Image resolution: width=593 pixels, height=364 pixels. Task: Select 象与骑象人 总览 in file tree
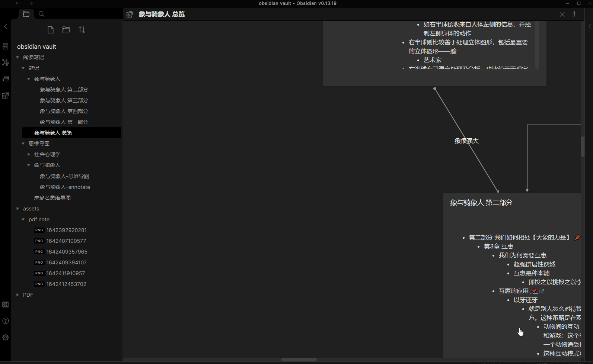pos(72,133)
